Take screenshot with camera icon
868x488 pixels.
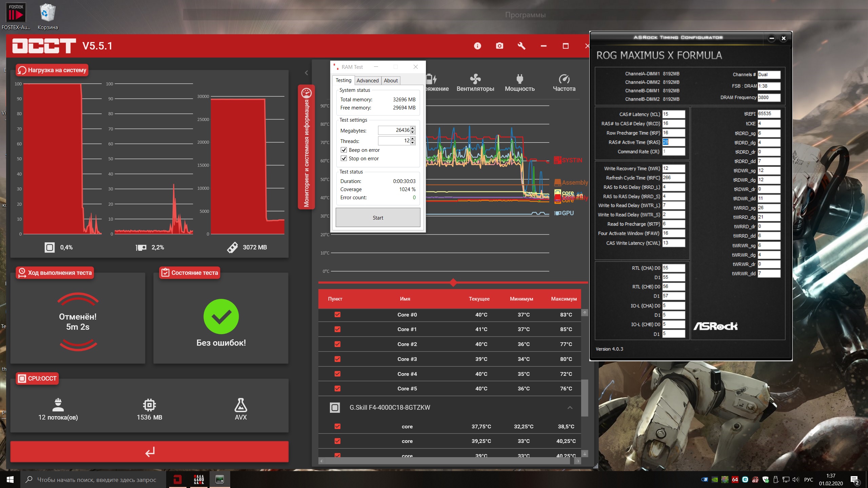tap(499, 46)
